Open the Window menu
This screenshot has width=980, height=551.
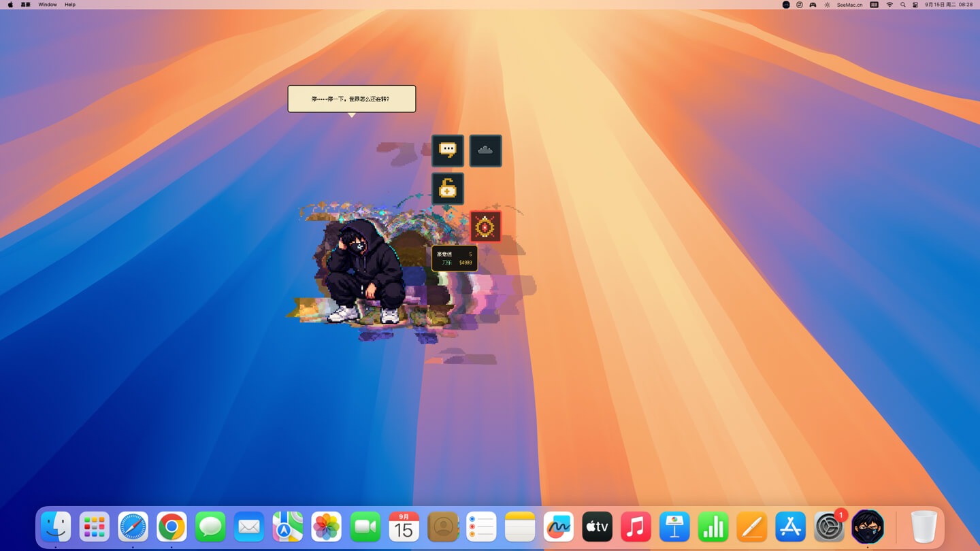click(48, 5)
